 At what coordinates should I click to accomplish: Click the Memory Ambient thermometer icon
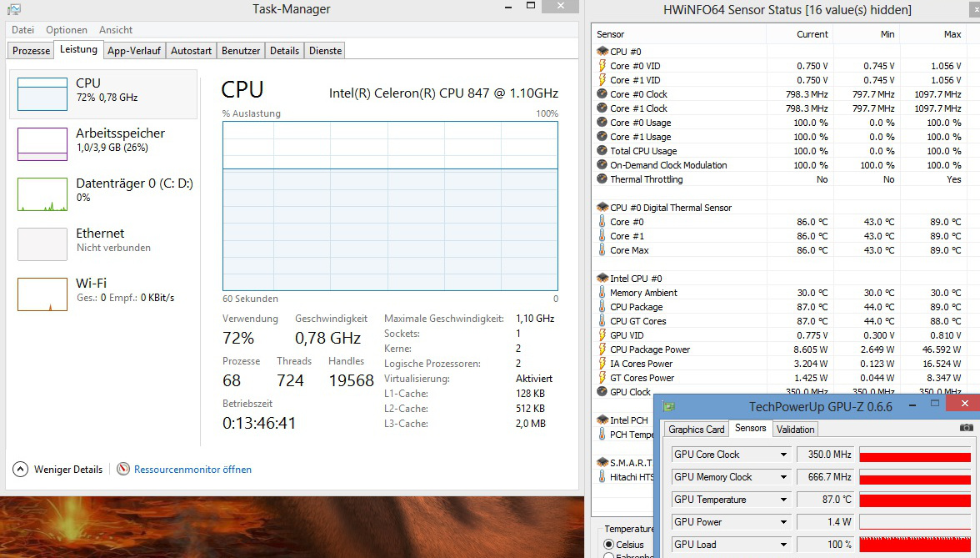602,292
